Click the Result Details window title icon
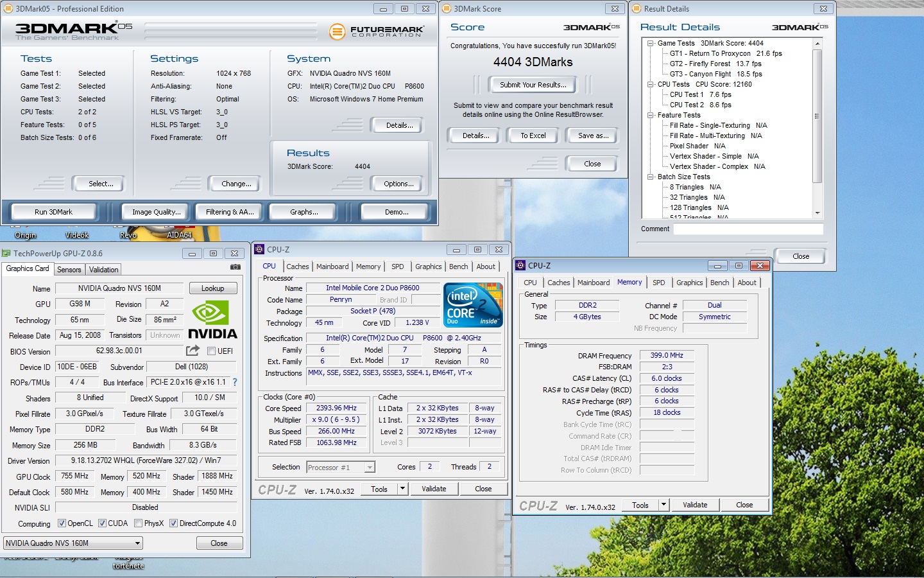This screenshot has height=578, width=924. pyautogui.click(x=637, y=8)
